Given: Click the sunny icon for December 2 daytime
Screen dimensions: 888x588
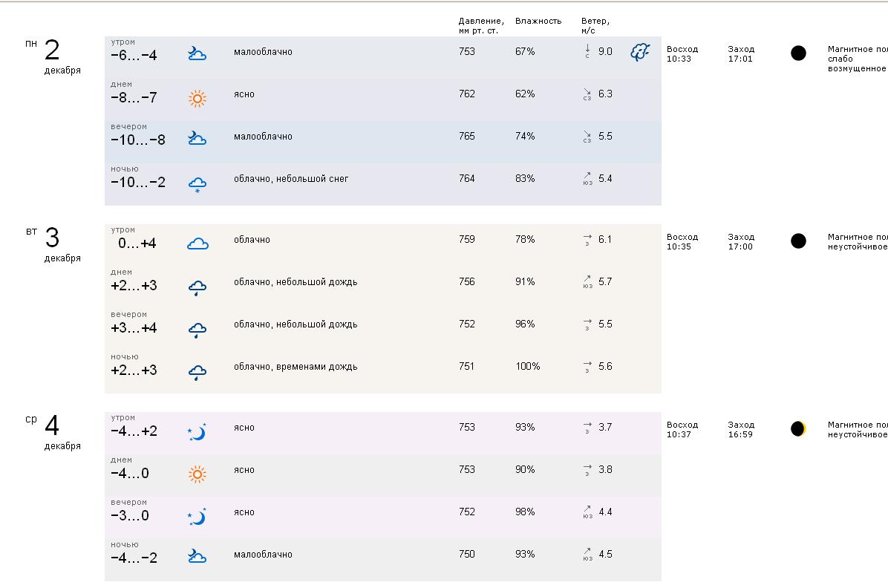Looking at the screenshot, I should 197,98.
